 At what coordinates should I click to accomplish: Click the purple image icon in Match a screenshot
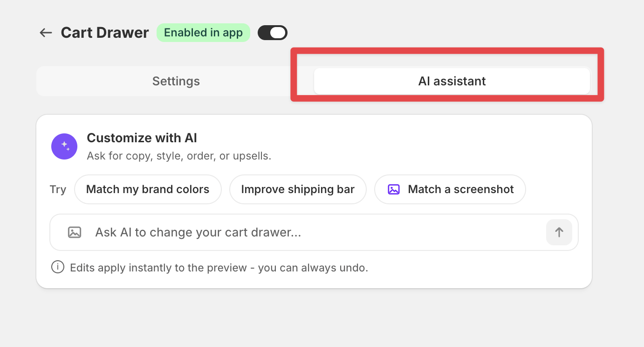394,189
